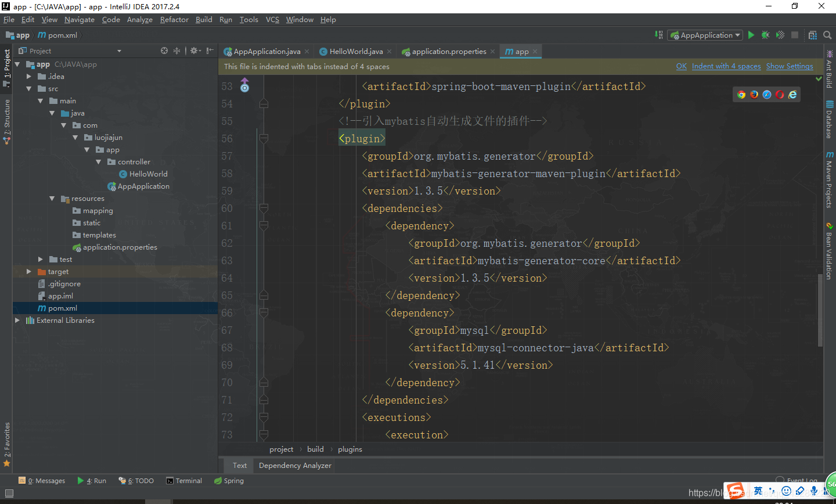Open the 0: Messages tool window
This screenshot has height=504, width=836.
click(x=42, y=481)
